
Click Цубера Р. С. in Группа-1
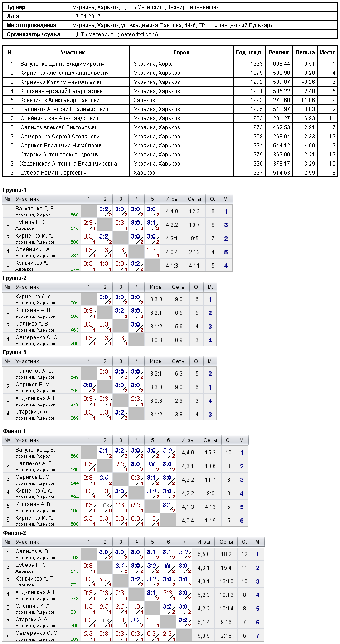click(x=31, y=222)
